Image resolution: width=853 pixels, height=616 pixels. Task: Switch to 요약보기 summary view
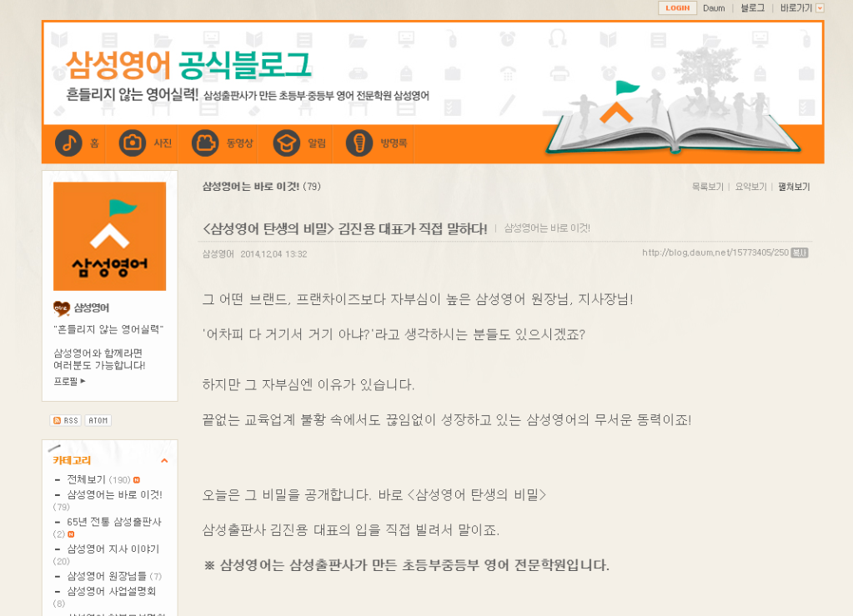(x=750, y=188)
